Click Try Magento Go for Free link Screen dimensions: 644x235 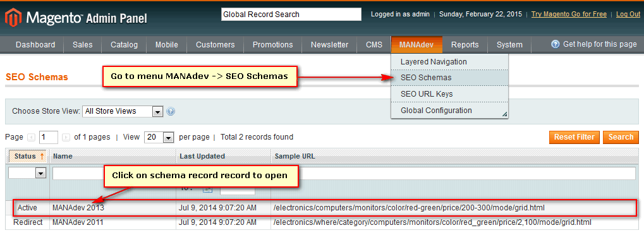click(x=569, y=14)
